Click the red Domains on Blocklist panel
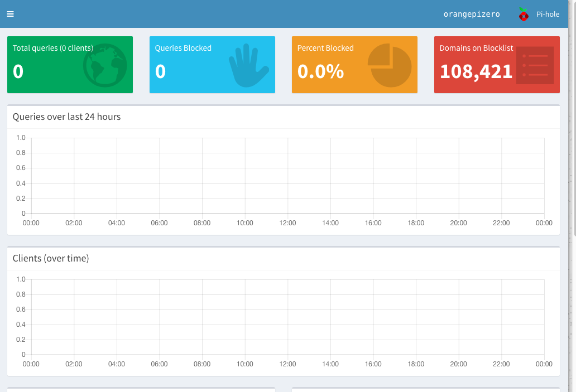576x392 pixels. [x=496, y=64]
